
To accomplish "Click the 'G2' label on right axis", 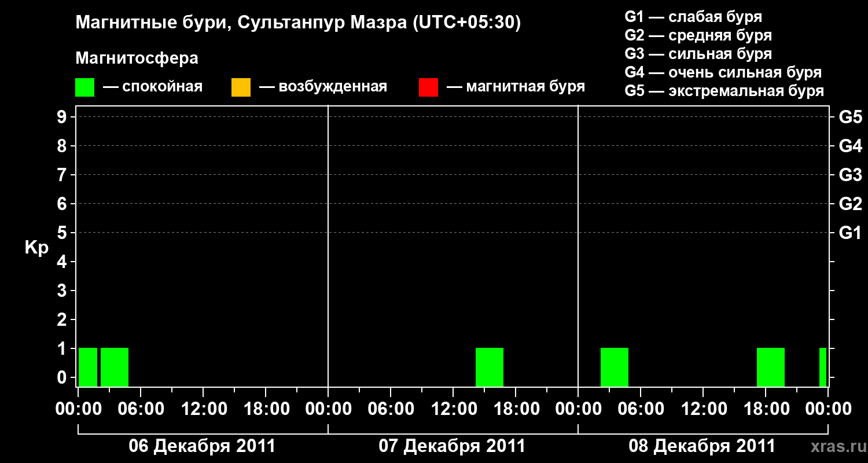I will (850, 204).
